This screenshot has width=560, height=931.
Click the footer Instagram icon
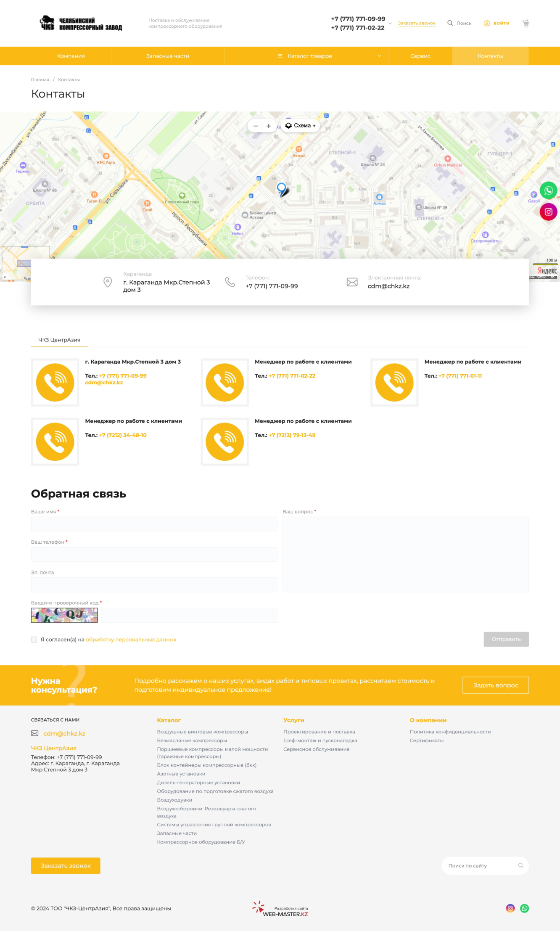coord(510,908)
